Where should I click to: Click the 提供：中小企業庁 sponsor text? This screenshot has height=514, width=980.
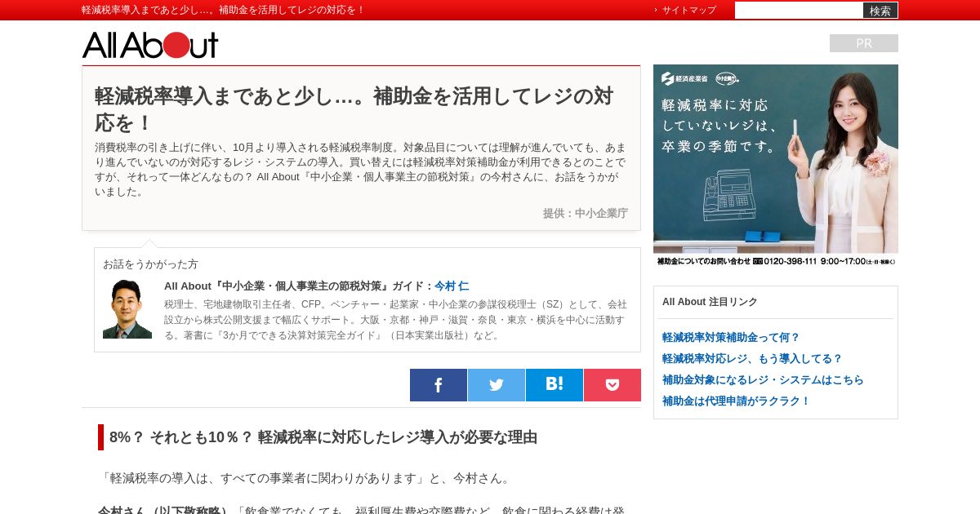point(586,213)
